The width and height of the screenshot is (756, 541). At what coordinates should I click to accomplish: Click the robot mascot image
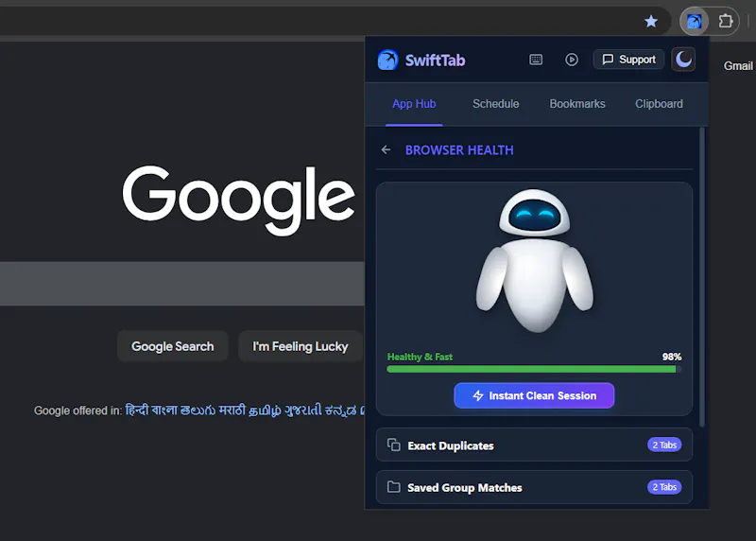(x=535, y=261)
